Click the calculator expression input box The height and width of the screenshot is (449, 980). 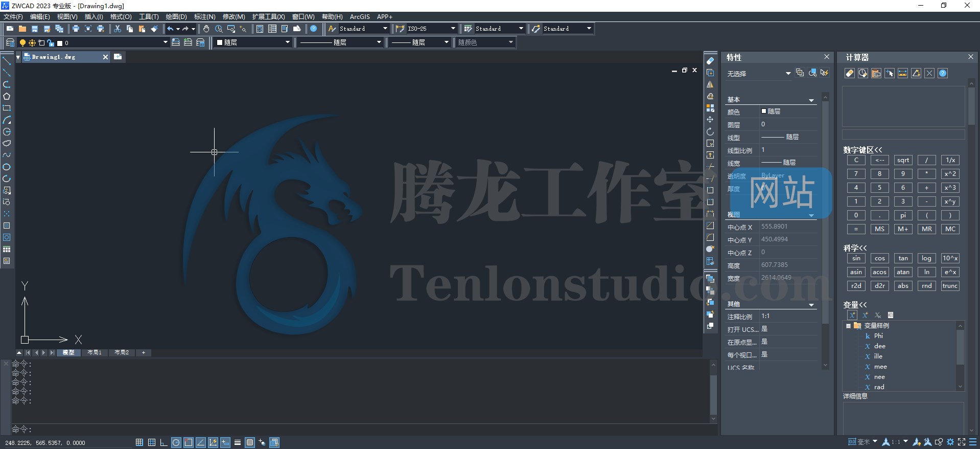coord(903,134)
